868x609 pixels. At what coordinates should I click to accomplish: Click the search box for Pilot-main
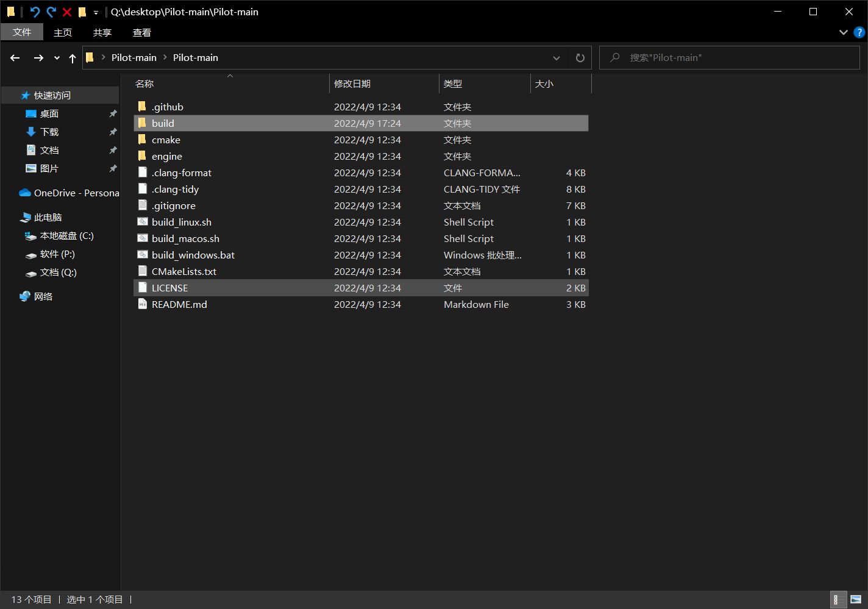[730, 58]
